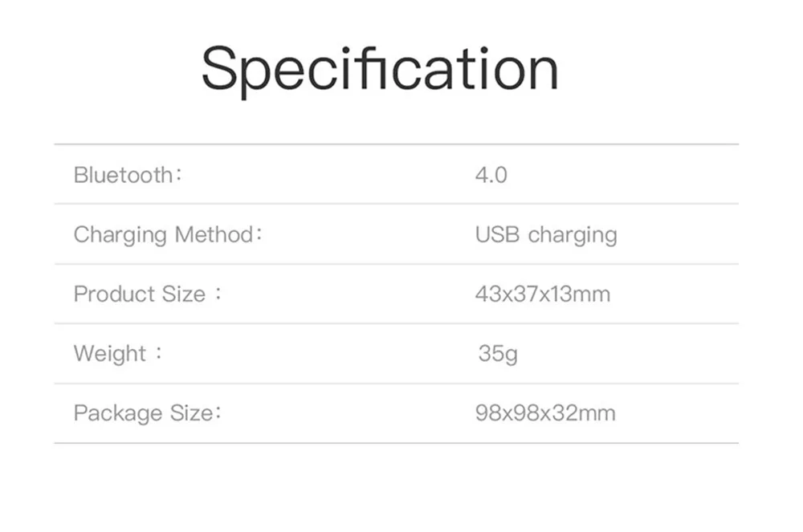Click the 98x98x32mm dimension value
The height and width of the screenshot is (532, 803).
(545, 414)
